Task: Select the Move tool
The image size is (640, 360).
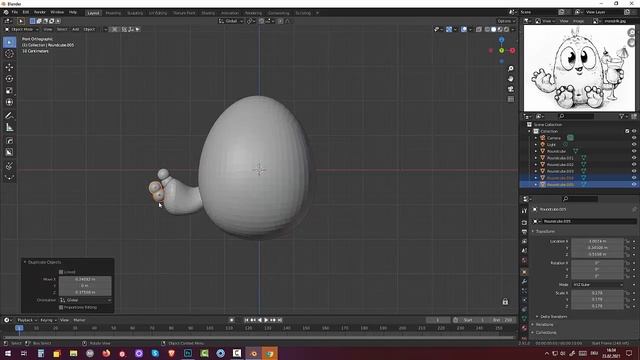Action: [x=9, y=67]
